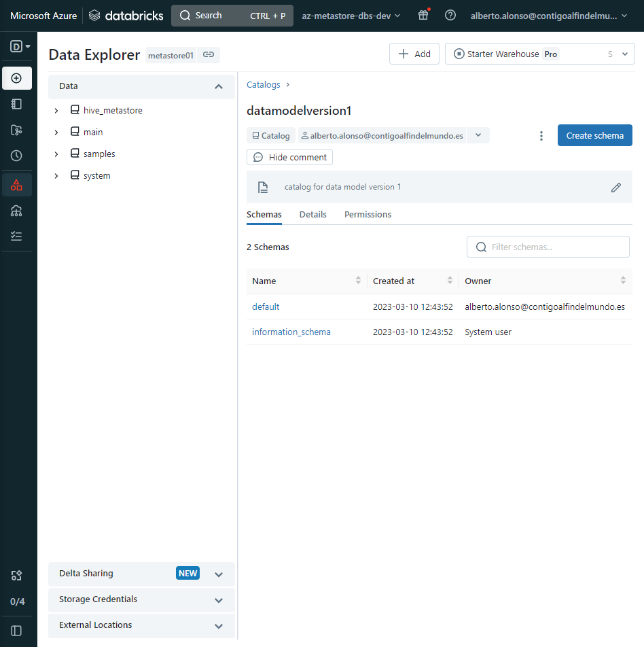Open the information_schema link
This screenshot has width=644, height=647.
click(x=291, y=332)
